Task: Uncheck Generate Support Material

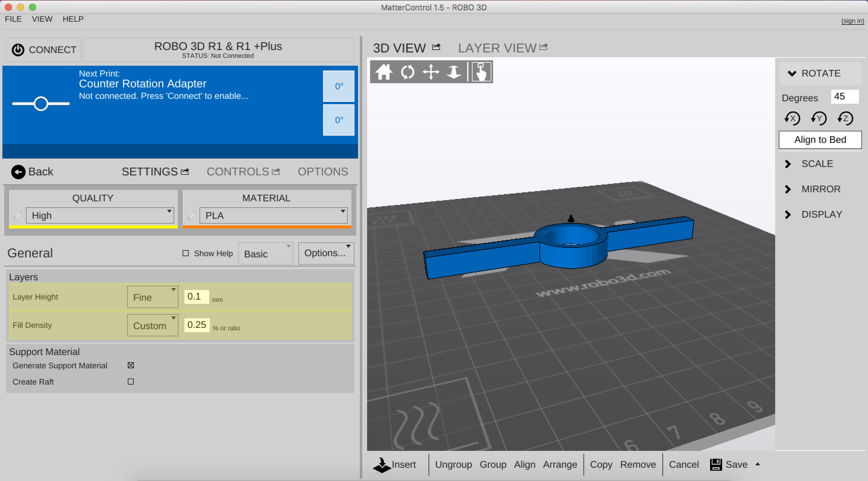Action: click(x=131, y=366)
